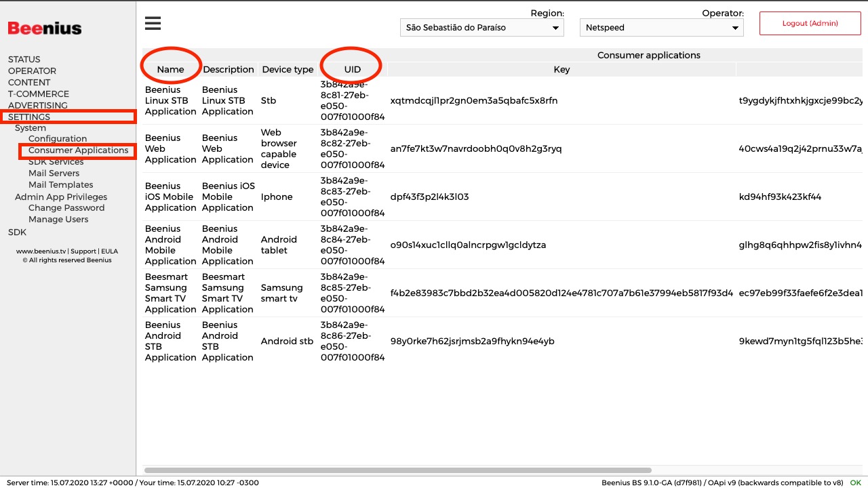
Task: Click the Description column header
Action: click(x=229, y=70)
